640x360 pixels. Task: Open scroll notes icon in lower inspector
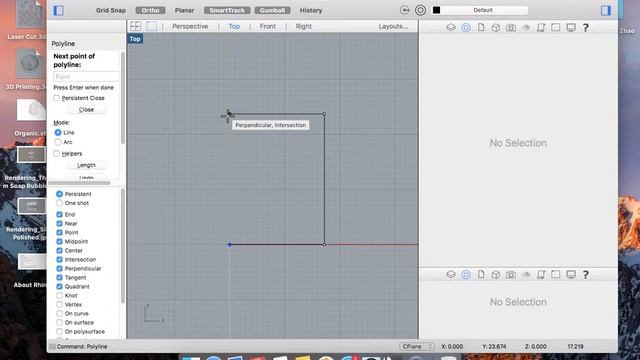click(541, 274)
